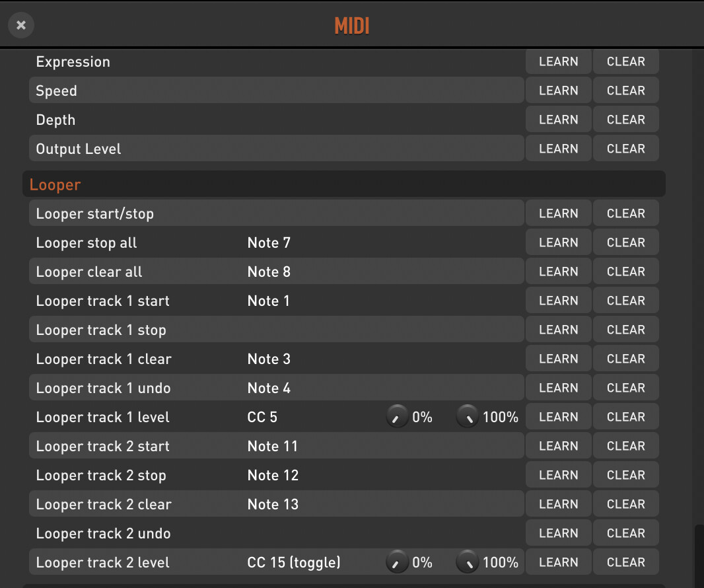Click LEARN for Output Level
This screenshot has width=704, height=588.
point(559,149)
